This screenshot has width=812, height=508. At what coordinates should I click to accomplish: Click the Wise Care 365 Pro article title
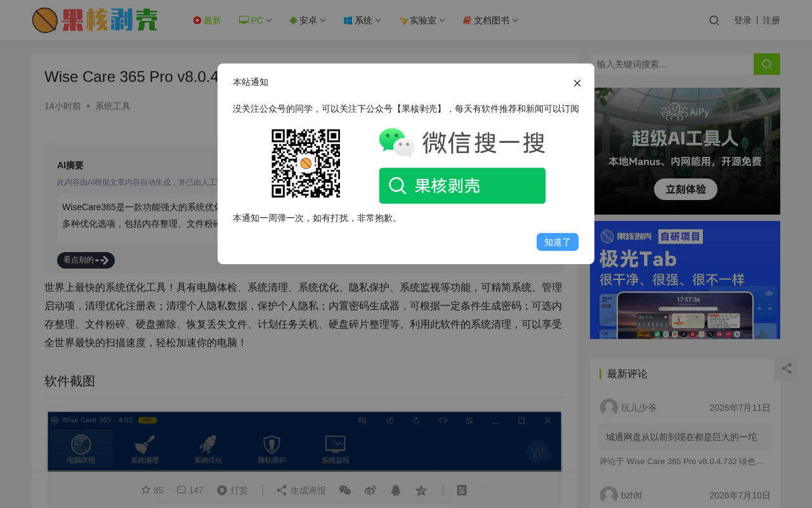point(131,76)
